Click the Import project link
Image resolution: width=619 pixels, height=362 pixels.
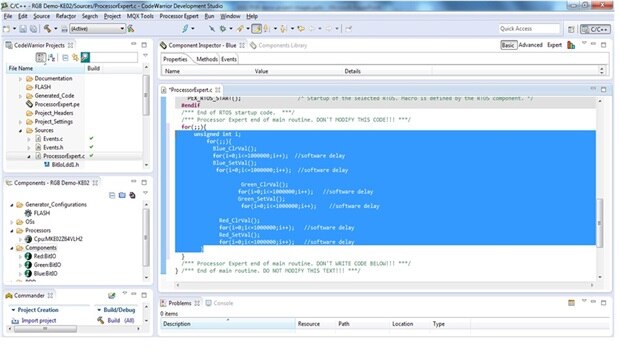[x=39, y=321]
